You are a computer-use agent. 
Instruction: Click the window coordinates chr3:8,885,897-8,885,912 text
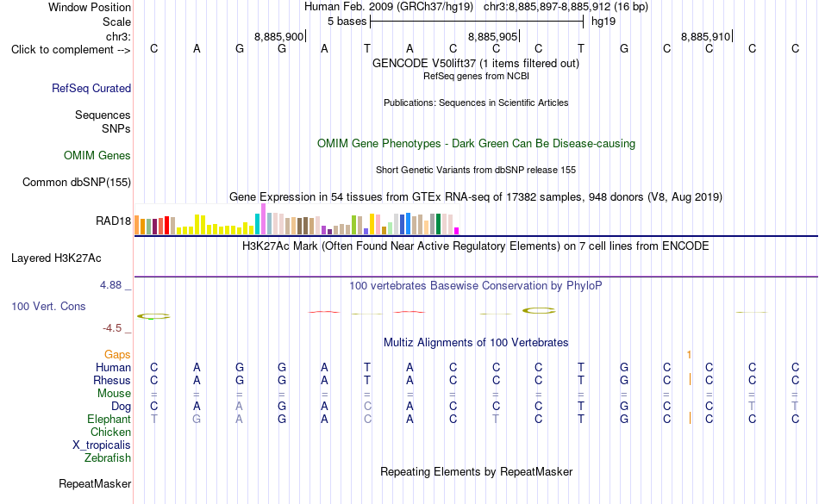point(566,7)
